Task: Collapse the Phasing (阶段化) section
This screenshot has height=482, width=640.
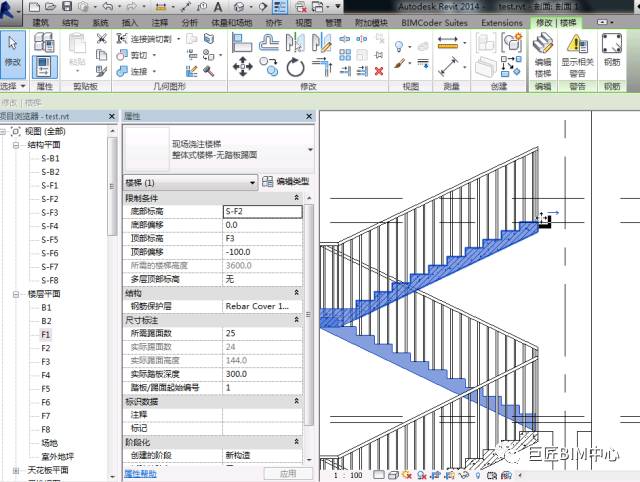Action: (x=296, y=442)
